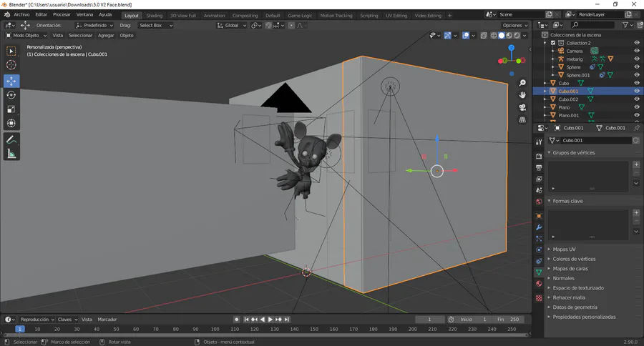The width and height of the screenshot is (644, 346).
Task: Open the Modo Objeto mode dropdown
Action: (26, 35)
